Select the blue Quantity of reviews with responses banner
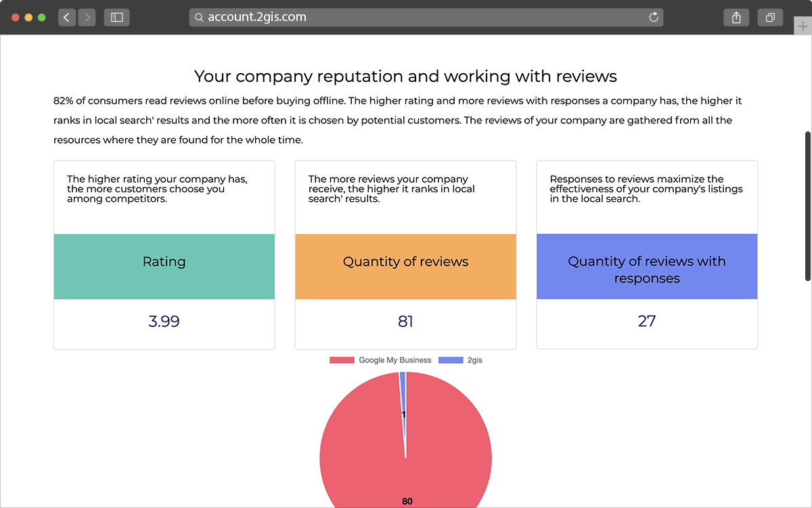 [647, 267]
